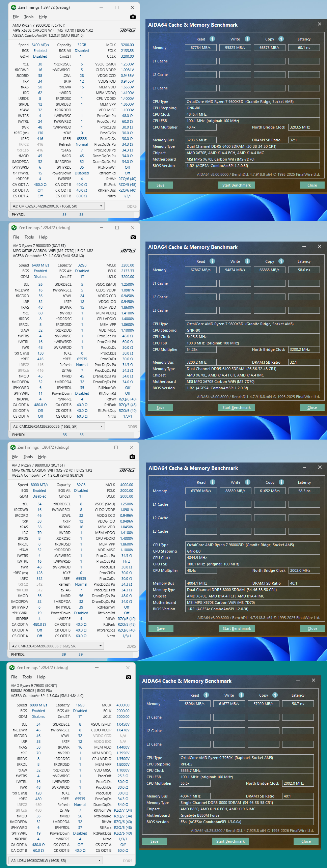The height and width of the screenshot is (868, 327).
Task: Click Close button in AIDA64 with 60.1 ns latency
Action: point(312,185)
